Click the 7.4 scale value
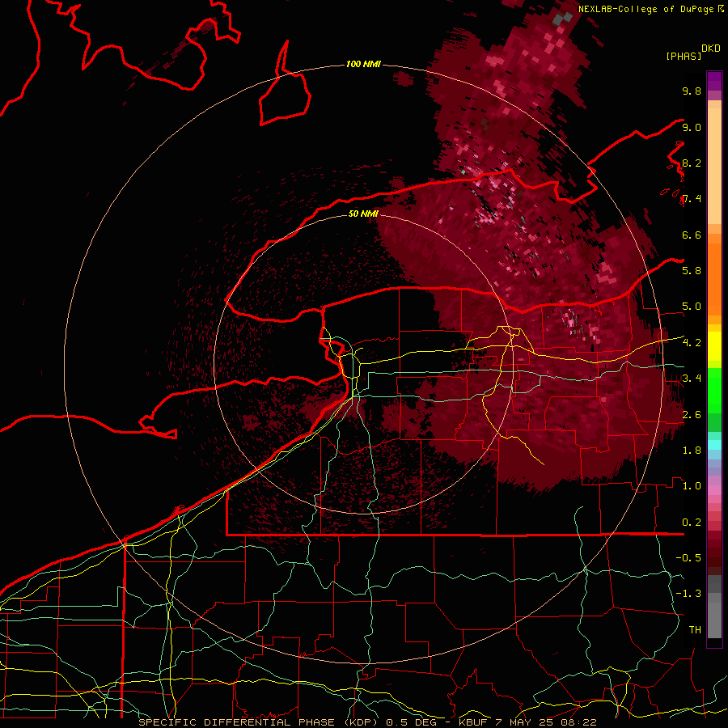The width and height of the screenshot is (728, 728). [x=692, y=199]
